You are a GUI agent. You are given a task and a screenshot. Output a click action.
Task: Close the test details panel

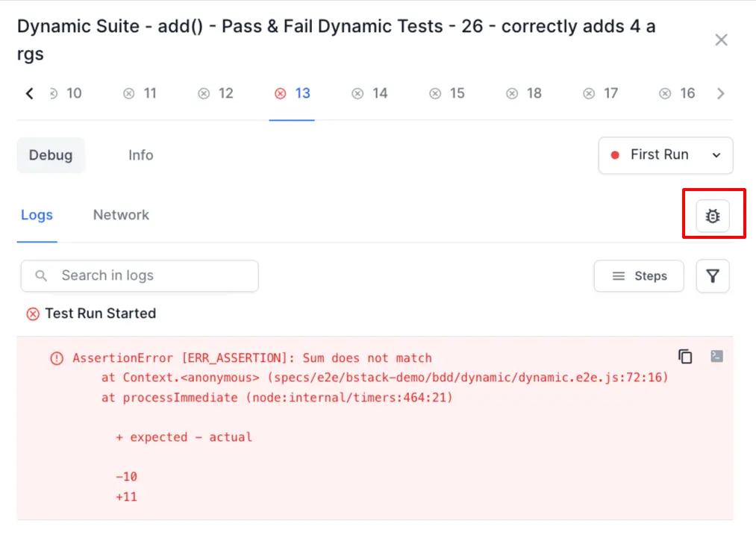pyautogui.click(x=721, y=40)
